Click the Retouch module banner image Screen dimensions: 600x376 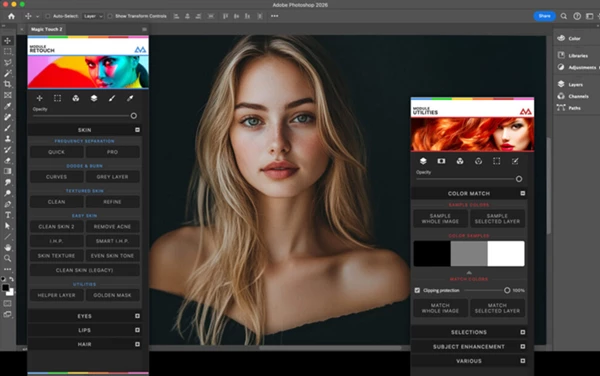[x=88, y=72]
